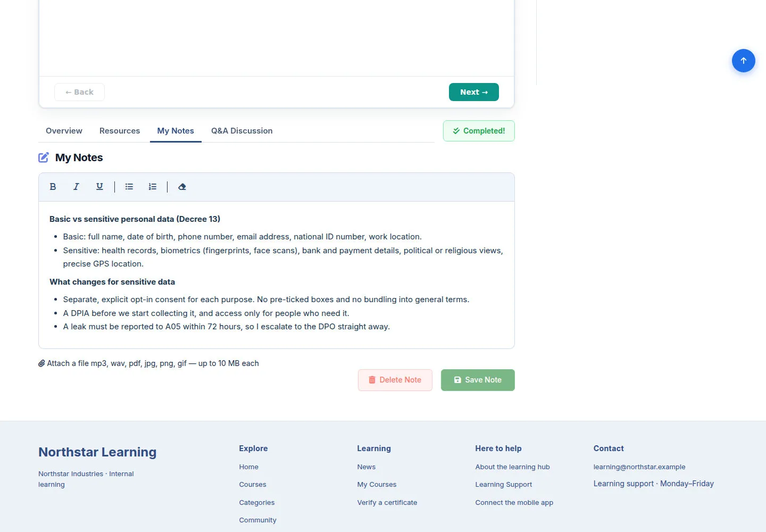Open the Learning Support link
The height and width of the screenshot is (532, 766).
504,485
